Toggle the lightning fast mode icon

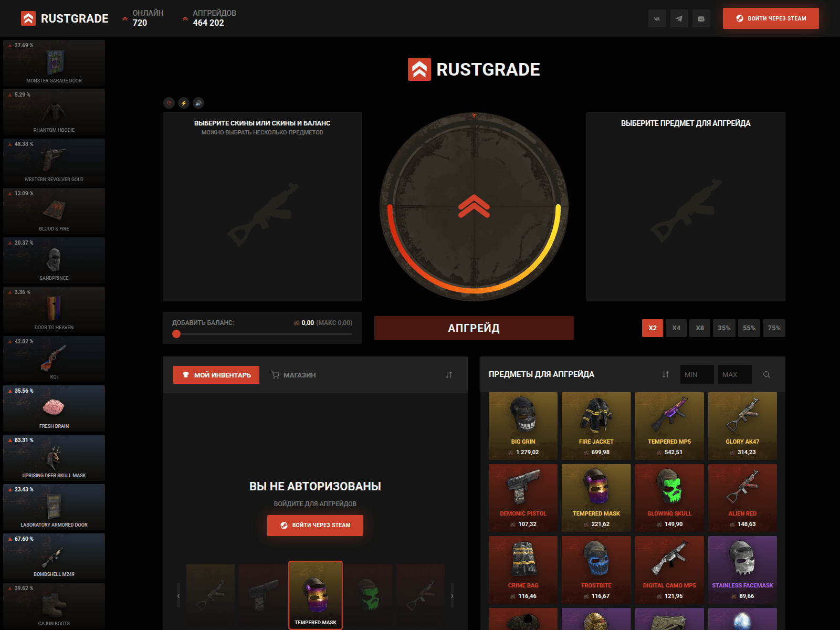184,103
